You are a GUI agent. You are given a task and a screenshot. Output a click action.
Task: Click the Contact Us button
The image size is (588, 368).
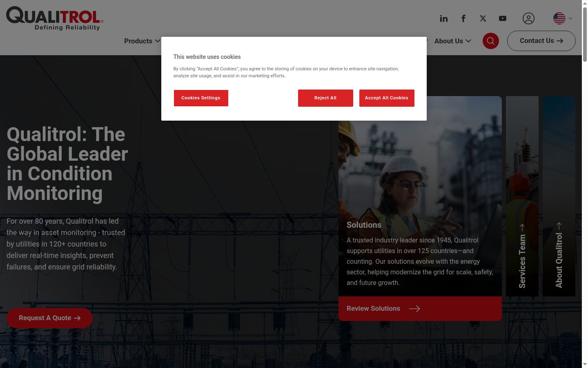click(x=541, y=41)
